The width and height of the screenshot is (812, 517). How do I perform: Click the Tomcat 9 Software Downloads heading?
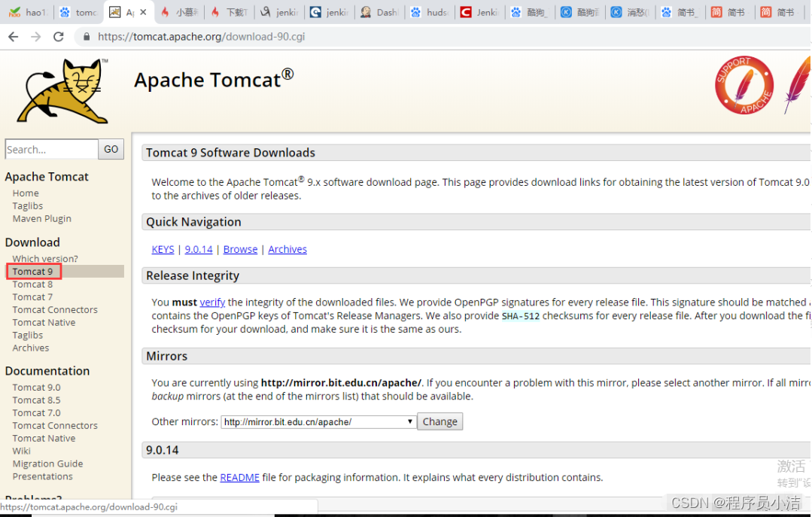[230, 153]
